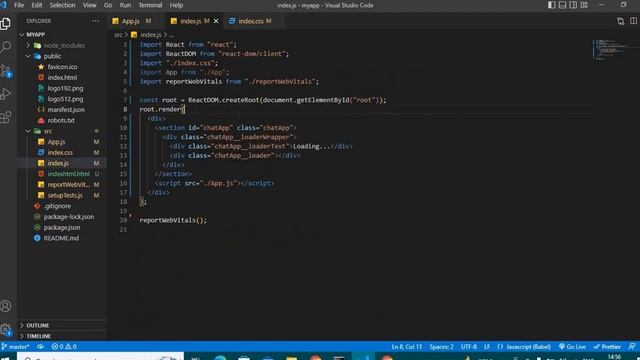Open Run and Debug view

(6, 94)
